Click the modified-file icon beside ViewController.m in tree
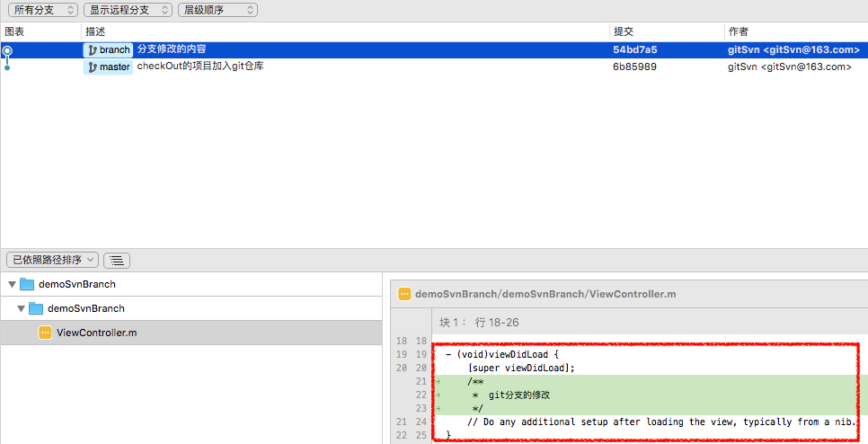Screen dimensions: 868x444 coord(46,333)
